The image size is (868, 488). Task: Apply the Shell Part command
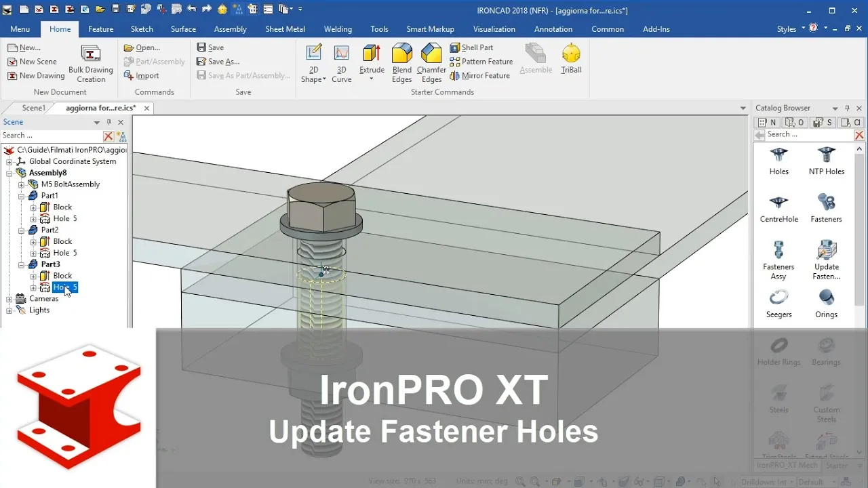472,47
